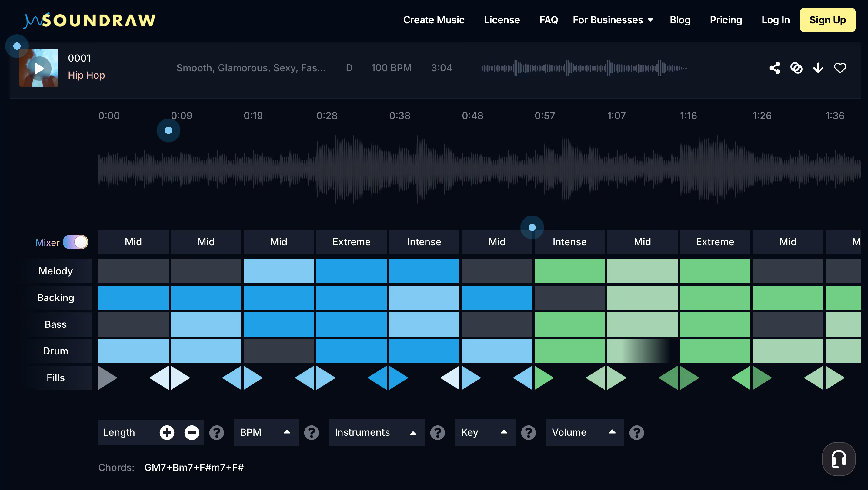Open the Extreme intensity block at 0:28
This screenshot has width=868, height=490.
(x=352, y=242)
